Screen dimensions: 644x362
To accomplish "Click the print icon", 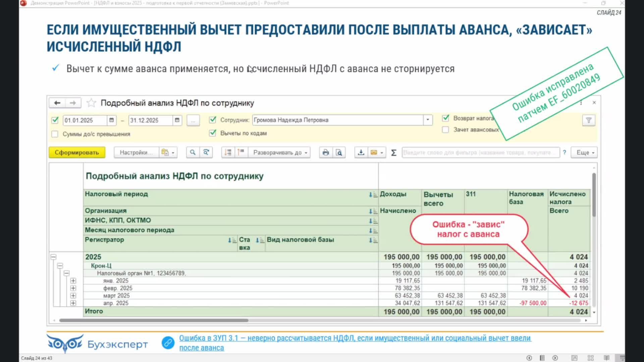I will pos(325,153).
